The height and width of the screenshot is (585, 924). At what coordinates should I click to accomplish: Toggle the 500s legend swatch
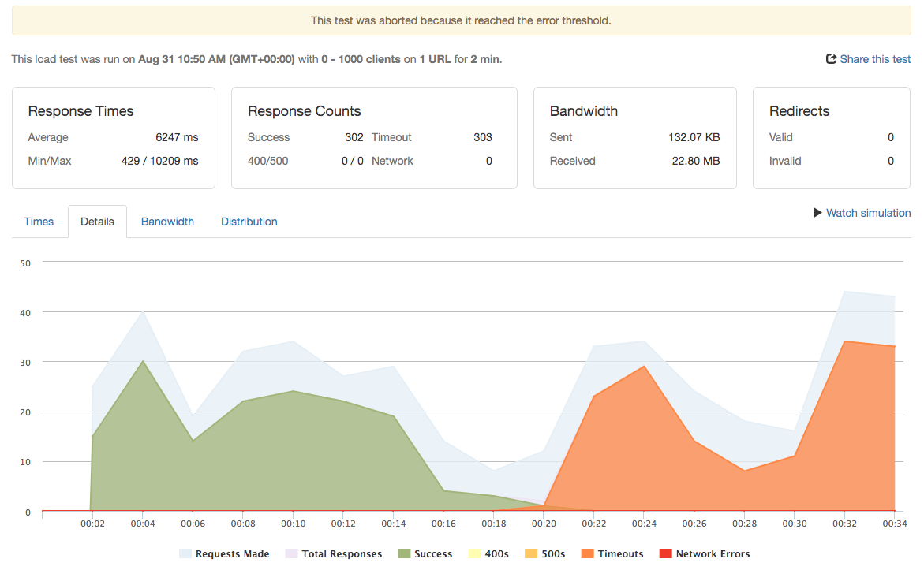[x=531, y=553]
